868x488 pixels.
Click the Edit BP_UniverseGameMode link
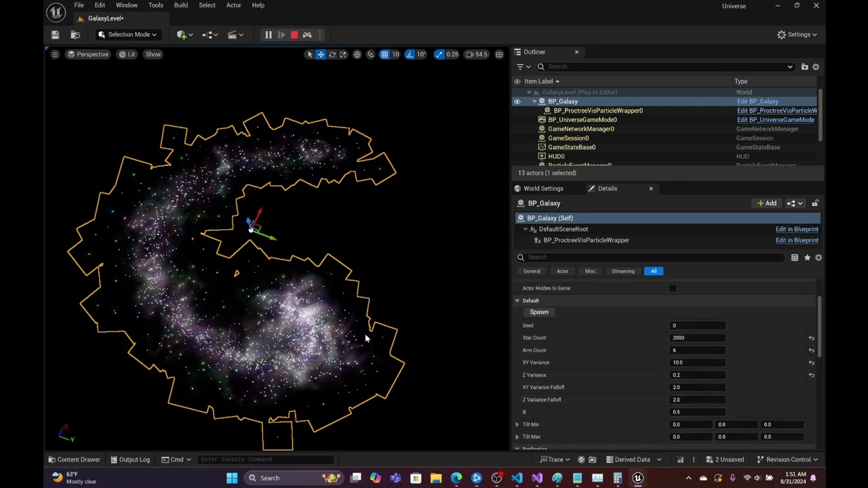[775, 120]
